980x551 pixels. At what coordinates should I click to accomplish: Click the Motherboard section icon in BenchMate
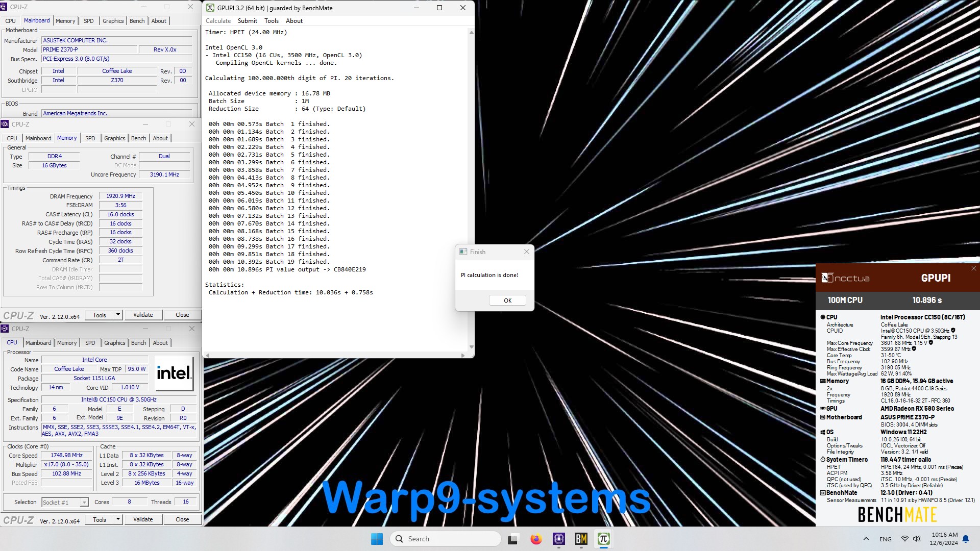click(x=823, y=417)
